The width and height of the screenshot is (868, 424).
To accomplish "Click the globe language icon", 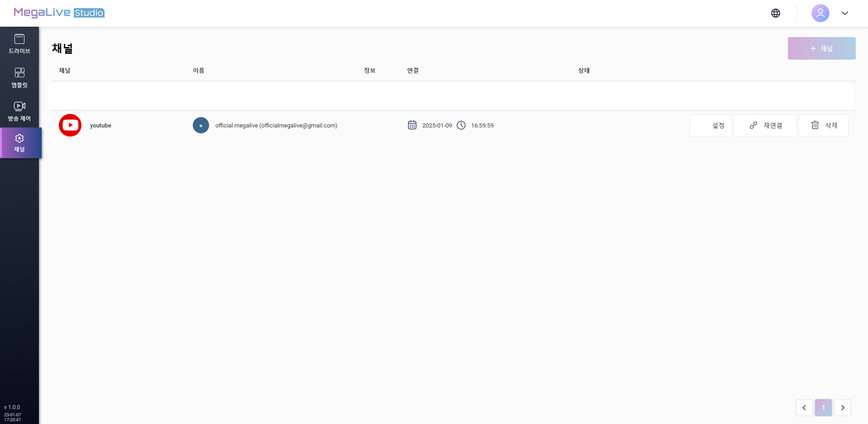I will (776, 13).
